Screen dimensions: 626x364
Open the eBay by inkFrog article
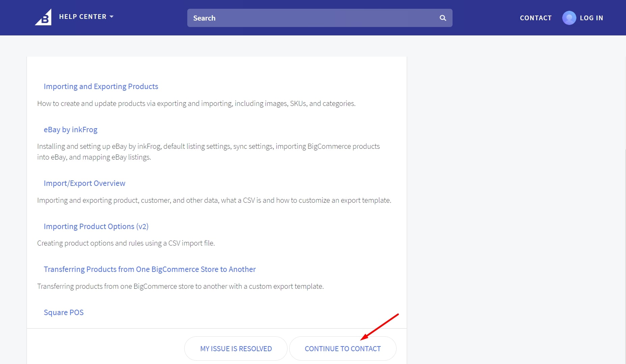[x=71, y=130]
